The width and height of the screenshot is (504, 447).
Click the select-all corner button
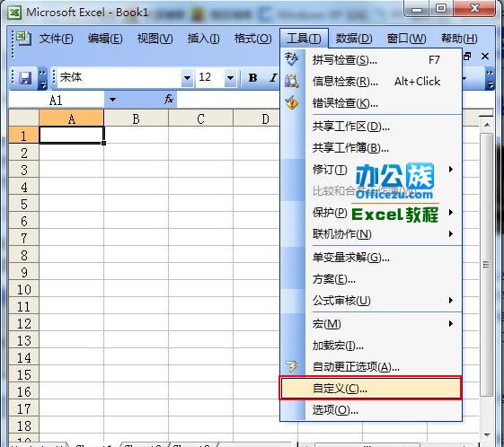[x=23, y=118]
